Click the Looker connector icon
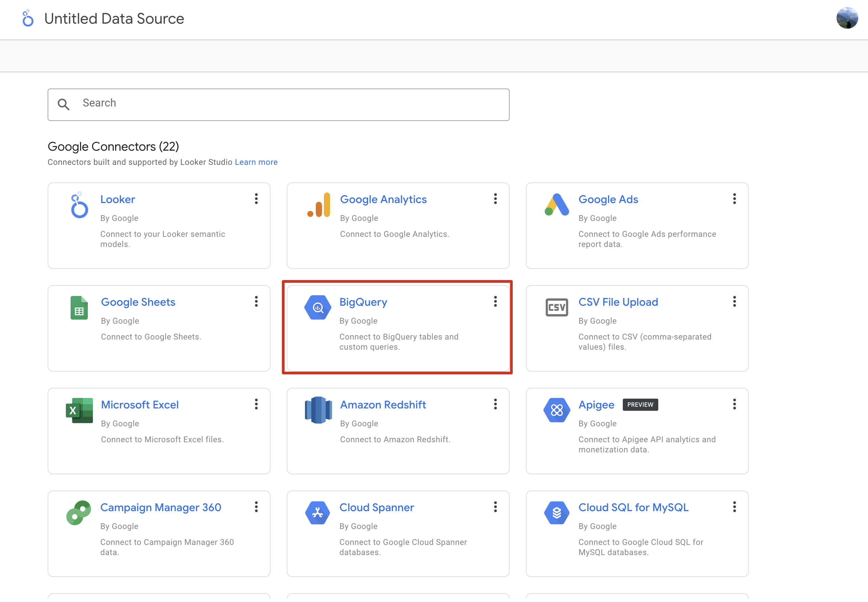 tap(79, 205)
